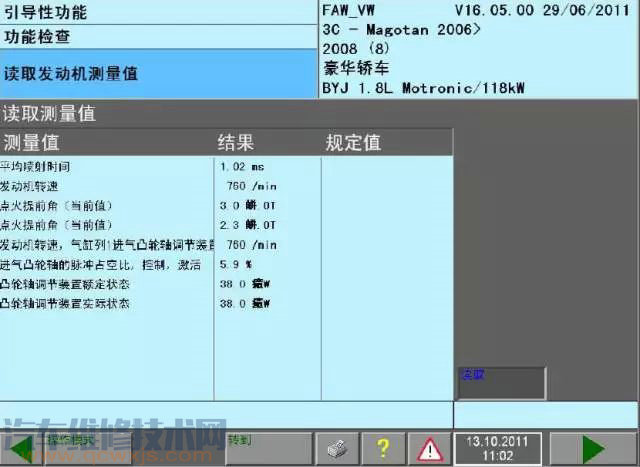Image resolution: width=640 pixels, height=467 pixels.
Task: Select the 引导性功能 header row
Action: (x=158, y=12)
